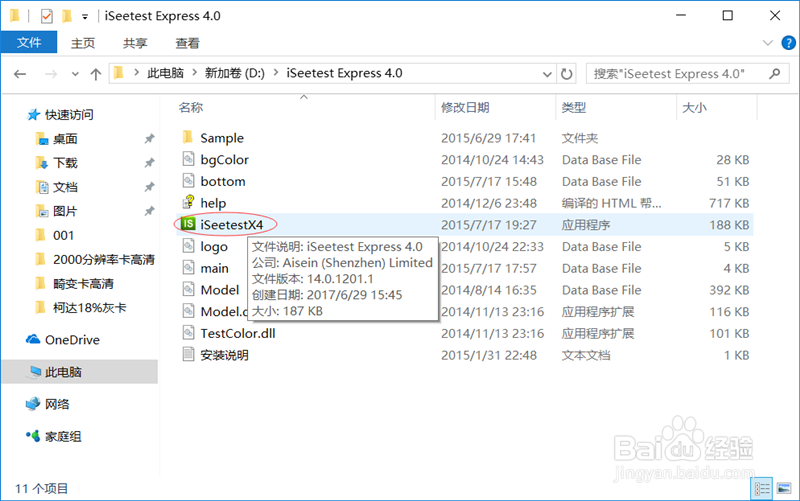Click the help file name
Image resolution: width=800 pixels, height=501 pixels.
pos(213,203)
